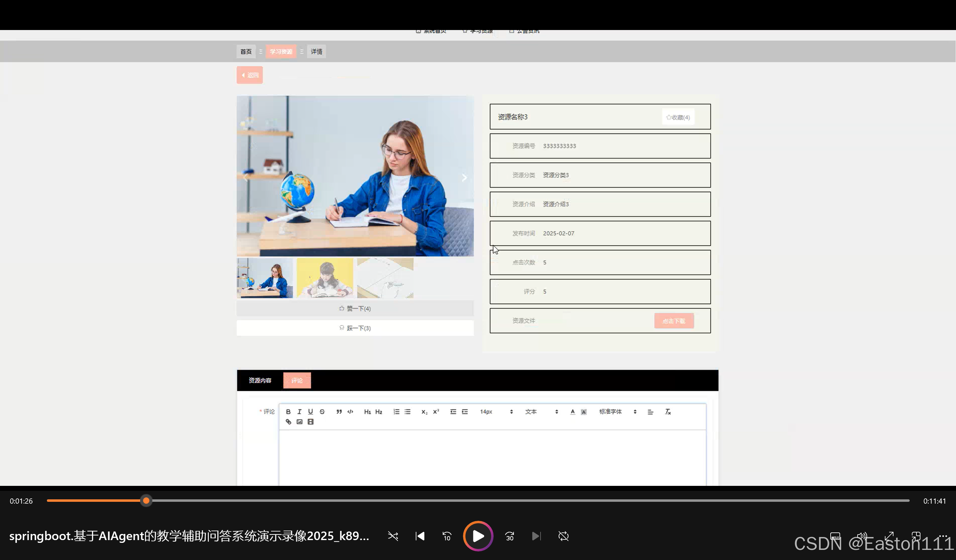Insert an image into the comment
This screenshot has height=560, width=956.
(299, 422)
